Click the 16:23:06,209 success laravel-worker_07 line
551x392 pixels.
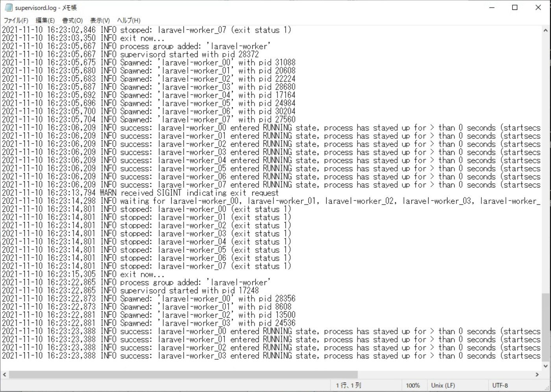coord(271,185)
